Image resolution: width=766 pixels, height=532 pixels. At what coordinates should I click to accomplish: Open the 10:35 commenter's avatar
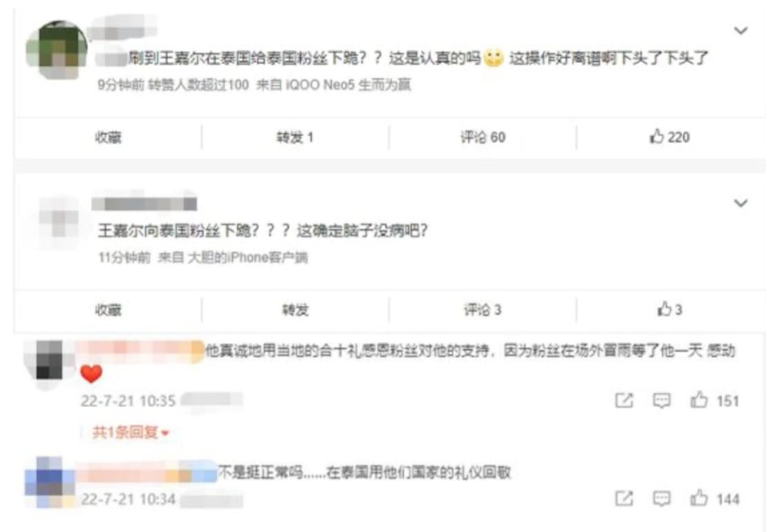[x=49, y=361]
